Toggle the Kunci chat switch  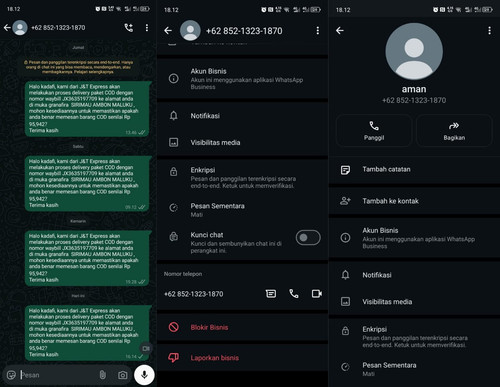point(308,238)
